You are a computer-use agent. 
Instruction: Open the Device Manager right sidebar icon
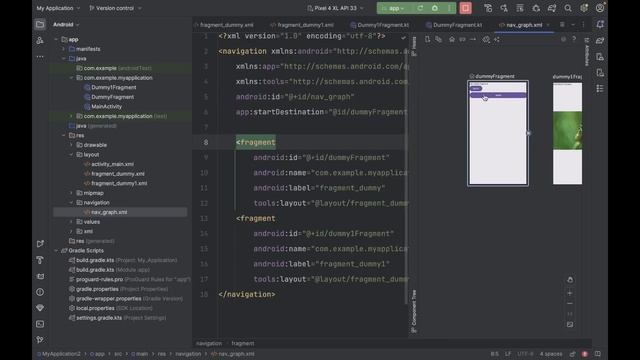(600, 57)
